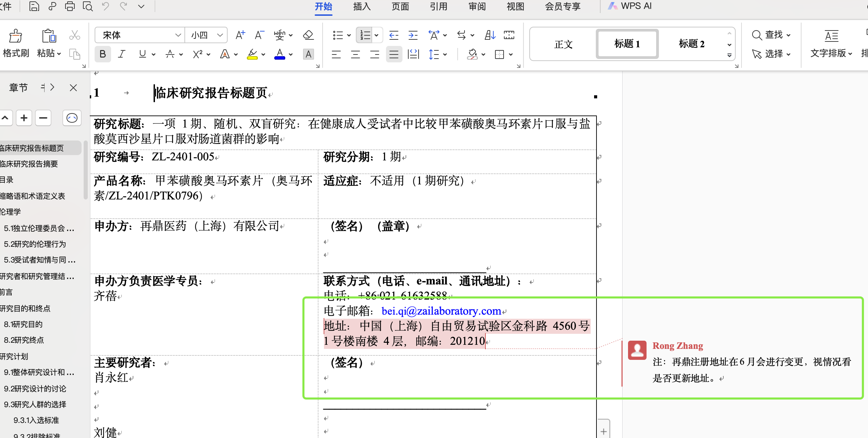This screenshot has width=868, height=438.
Task: Open the 宋体 font name dropdown
Action: [178, 35]
